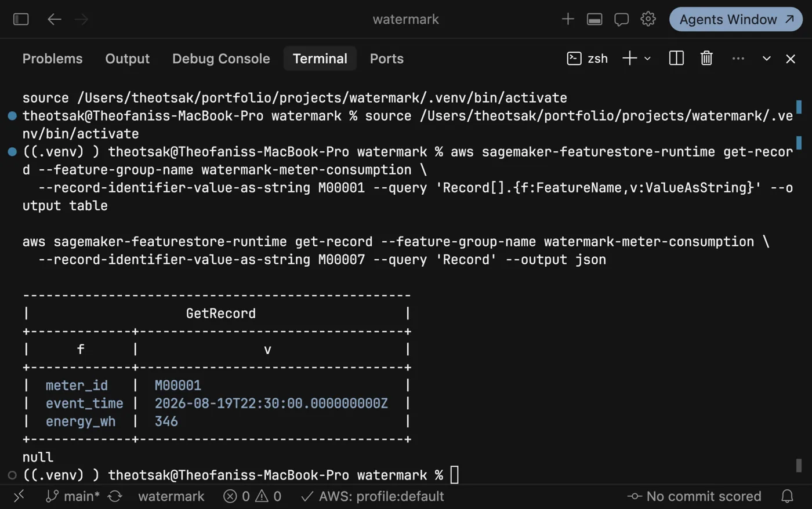Click the M00001 value in table
812x509 pixels.
tap(177, 386)
